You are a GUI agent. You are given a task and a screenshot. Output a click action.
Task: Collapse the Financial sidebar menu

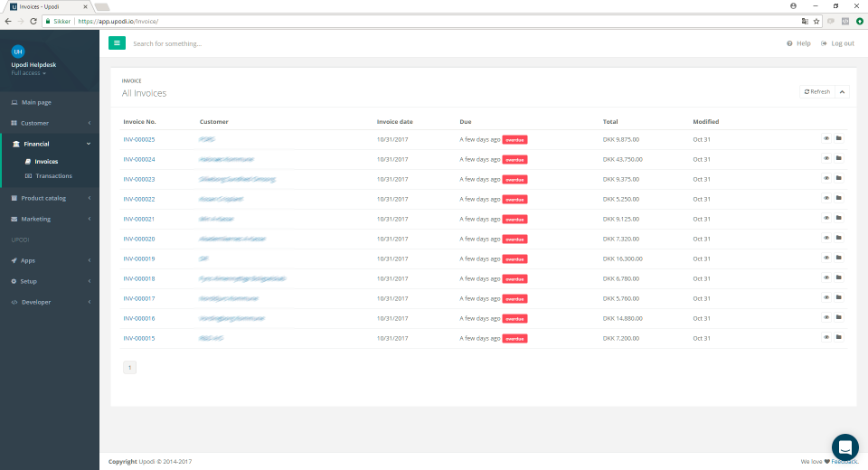click(50, 144)
